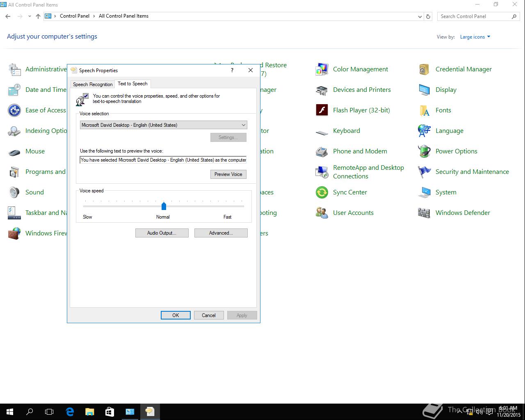Click the Search Control Panel box
525x420 pixels.
[478, 16]
